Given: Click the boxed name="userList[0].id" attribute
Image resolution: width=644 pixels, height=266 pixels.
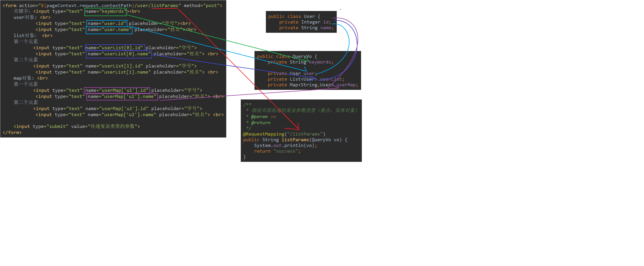Looking at the screenshot, I should click(115, 48).
